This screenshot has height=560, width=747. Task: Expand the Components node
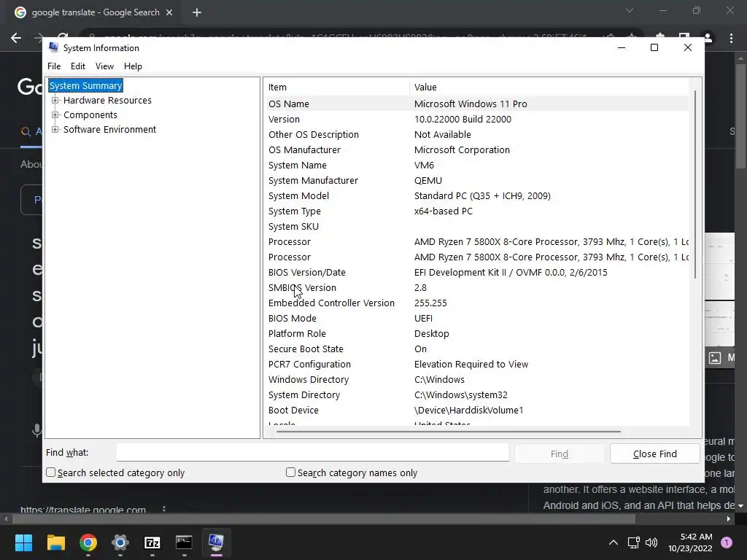[55, 114]
